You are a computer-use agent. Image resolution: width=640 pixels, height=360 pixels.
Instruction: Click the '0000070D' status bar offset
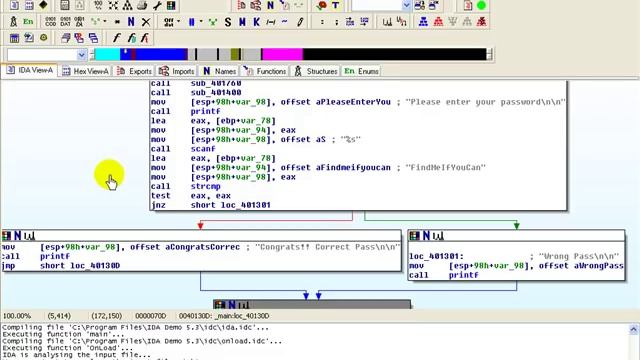pyautogui.click(x=151, y=316)
